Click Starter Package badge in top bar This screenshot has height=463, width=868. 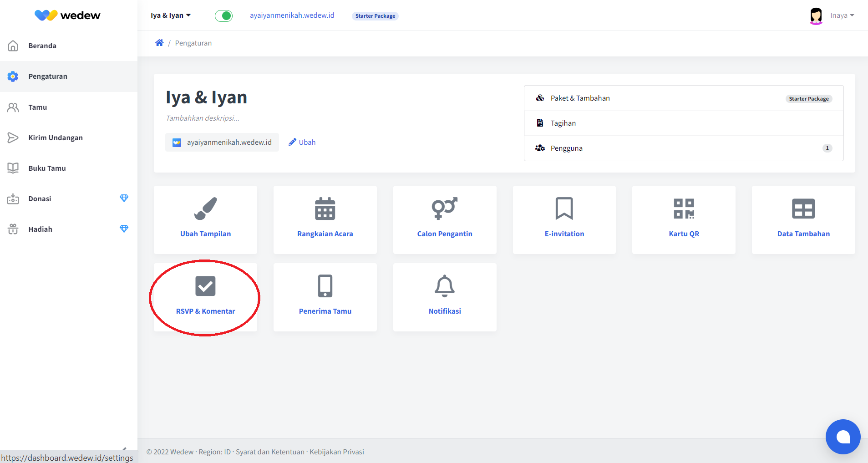tap(375, 16)
